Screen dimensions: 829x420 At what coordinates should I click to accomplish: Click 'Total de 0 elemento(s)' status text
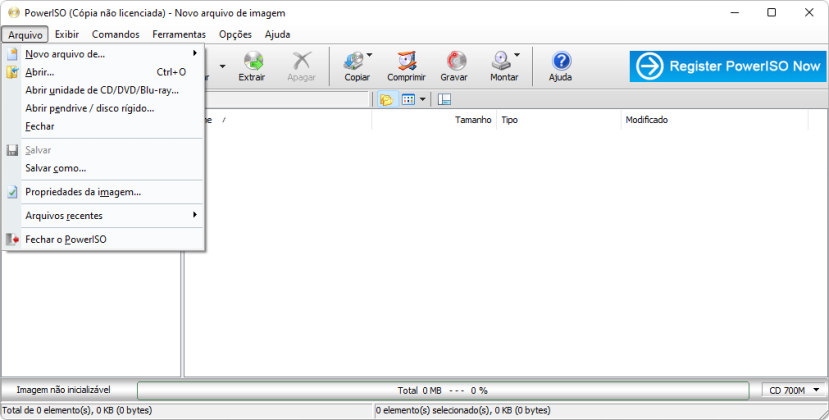point(77,410)
